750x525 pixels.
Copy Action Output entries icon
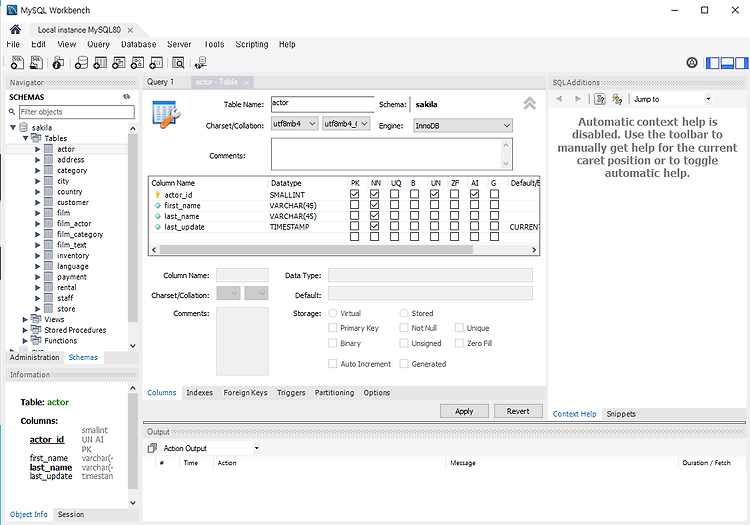click(153, 448)
